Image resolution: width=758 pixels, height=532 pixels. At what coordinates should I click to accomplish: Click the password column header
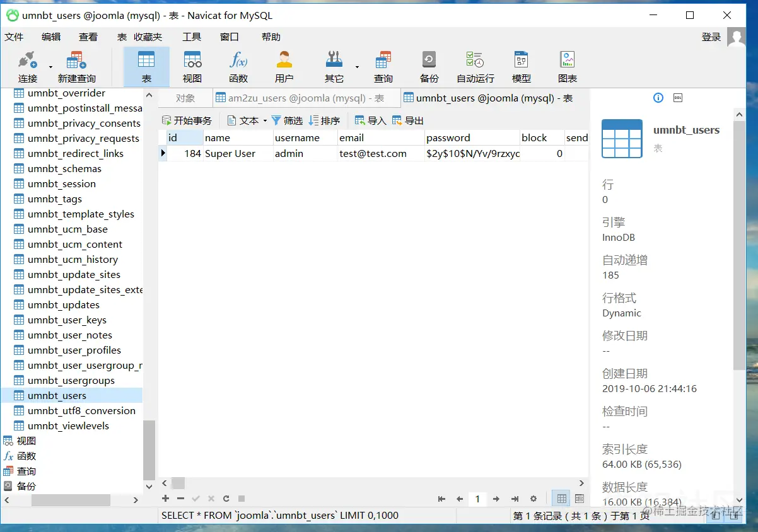pos(472,137)
